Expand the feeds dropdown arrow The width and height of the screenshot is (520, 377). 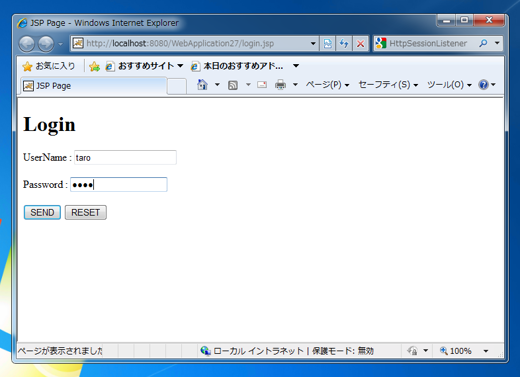point(248,85)
